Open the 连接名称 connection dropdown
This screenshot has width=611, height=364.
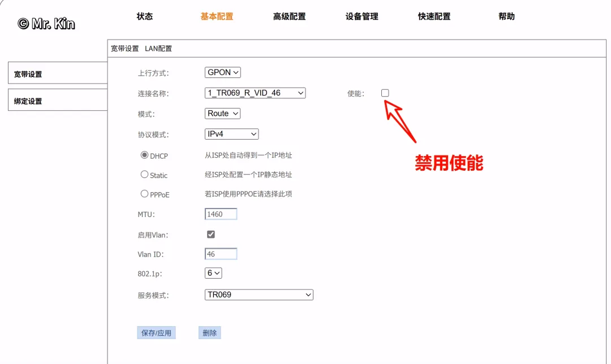(255, 93)
